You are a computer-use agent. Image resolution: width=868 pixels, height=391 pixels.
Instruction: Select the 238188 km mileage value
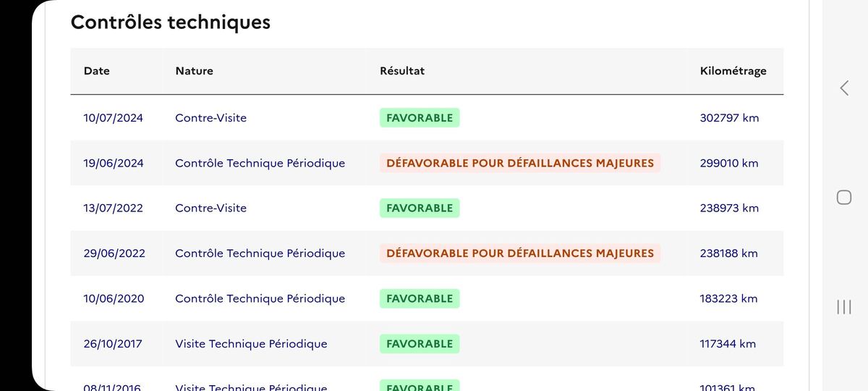tap(729, 253)
